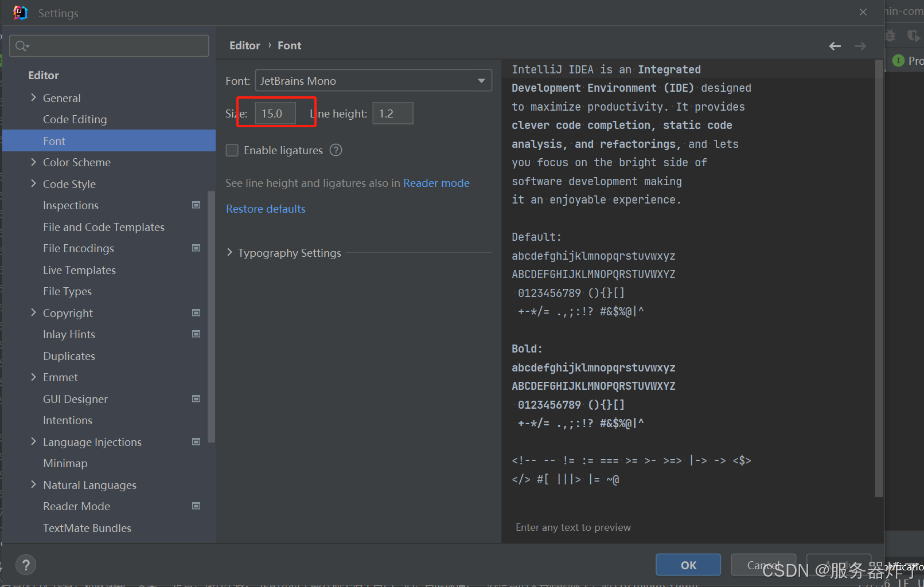The height and width of the screenshot is (587, 924).
Task: Open the Inlay Hints settings page
Action: point(69,334)
